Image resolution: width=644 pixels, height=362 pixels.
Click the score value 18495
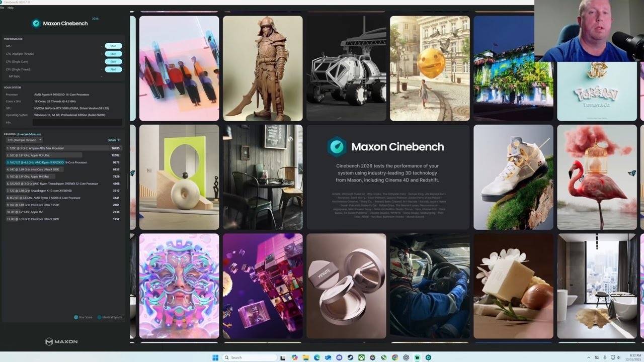pyautogui.click(x=115, y=148)
